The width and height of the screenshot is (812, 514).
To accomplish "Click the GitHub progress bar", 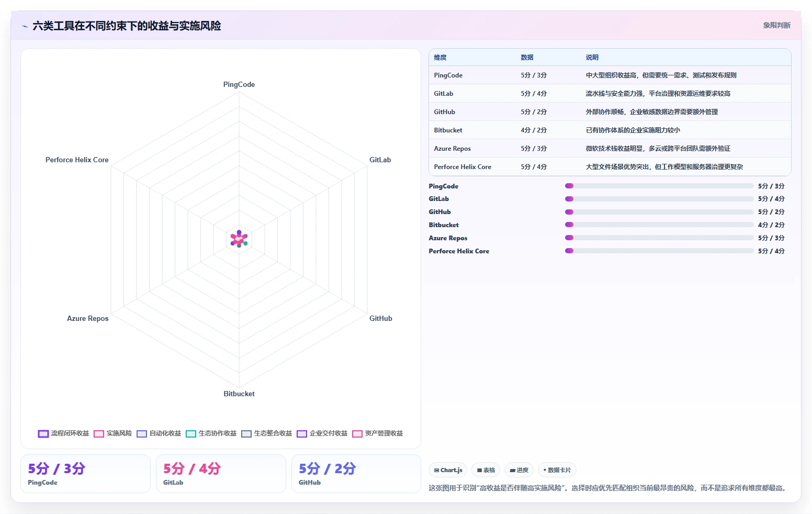I will click(659, 212).
